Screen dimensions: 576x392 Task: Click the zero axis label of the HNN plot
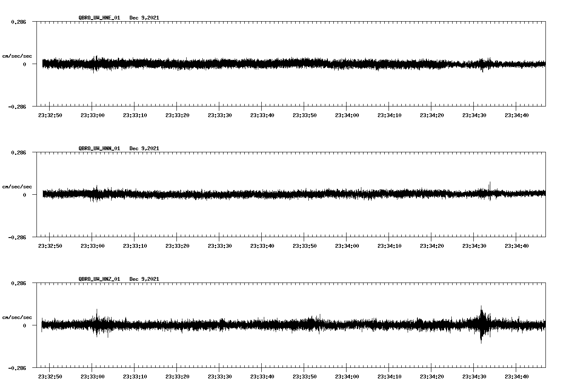25,195
